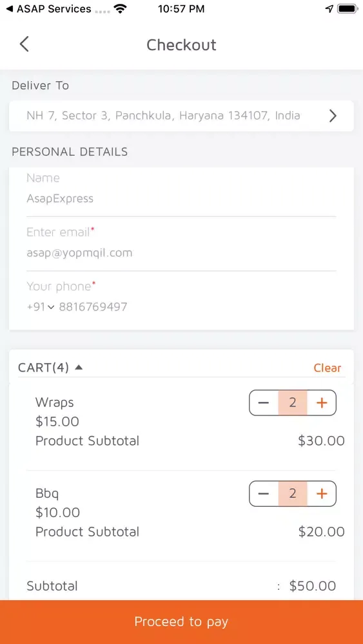Select the Bbq quantity value
Screen dimensions: 363x644
(293, 493)
